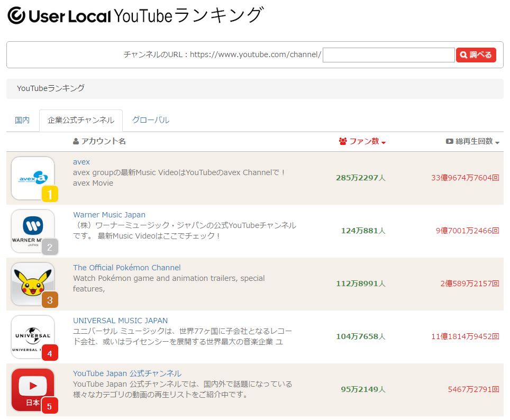
Task: Open the YouTube Japan 公式チャンネル link
Action: 127,373
